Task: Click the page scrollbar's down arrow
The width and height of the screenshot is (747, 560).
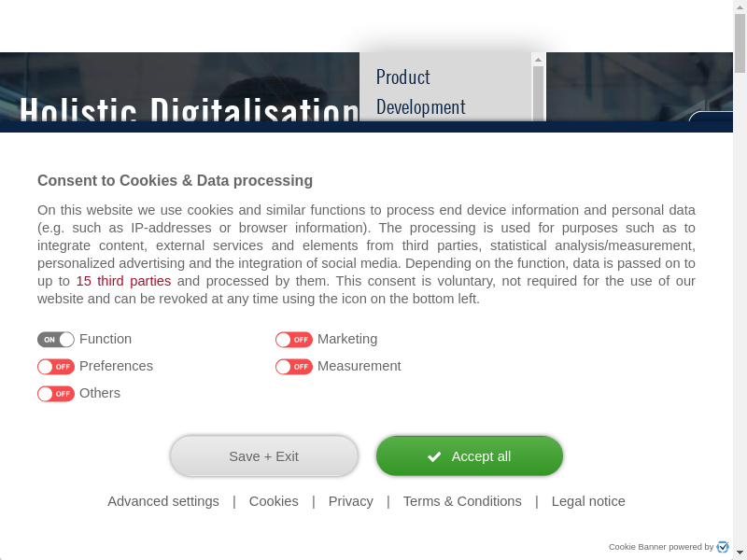Action: coord(740,553)
